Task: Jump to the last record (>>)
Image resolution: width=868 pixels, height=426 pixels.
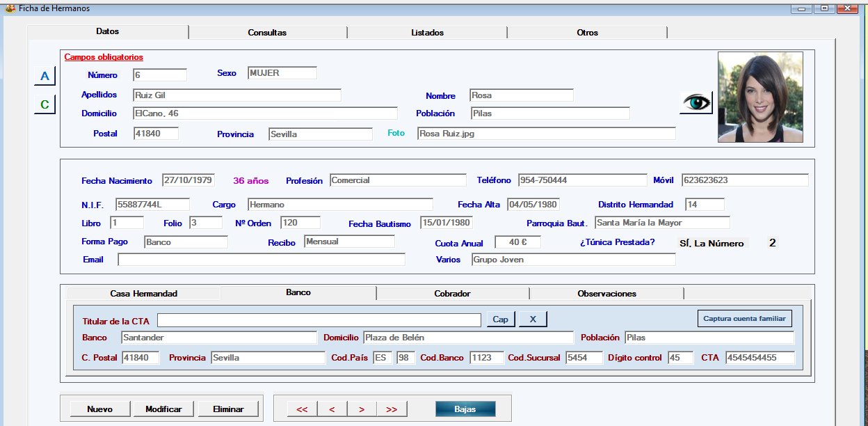Action: [x=392, y=409]
